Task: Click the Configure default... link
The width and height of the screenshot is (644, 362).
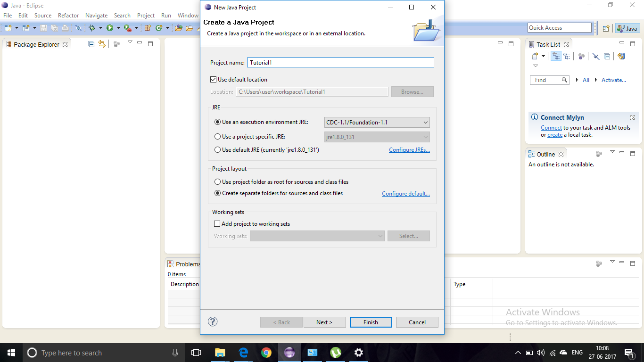Action: (406, 194)
